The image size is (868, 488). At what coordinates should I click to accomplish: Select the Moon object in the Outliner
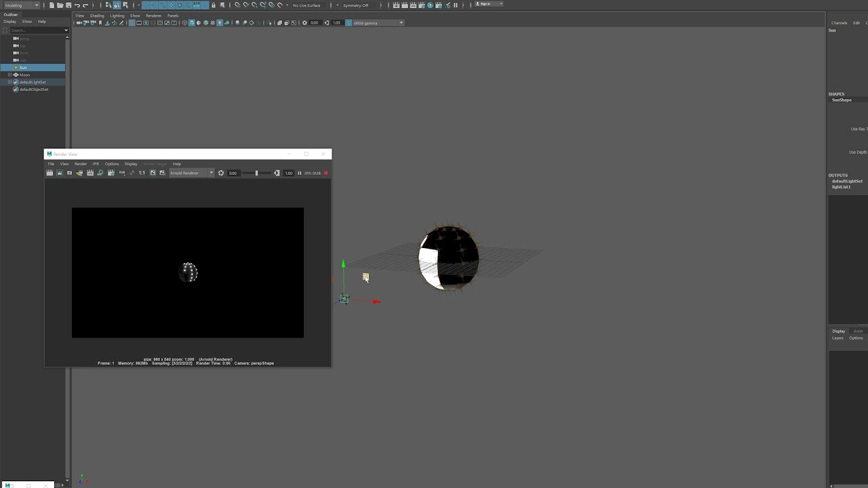24,75
